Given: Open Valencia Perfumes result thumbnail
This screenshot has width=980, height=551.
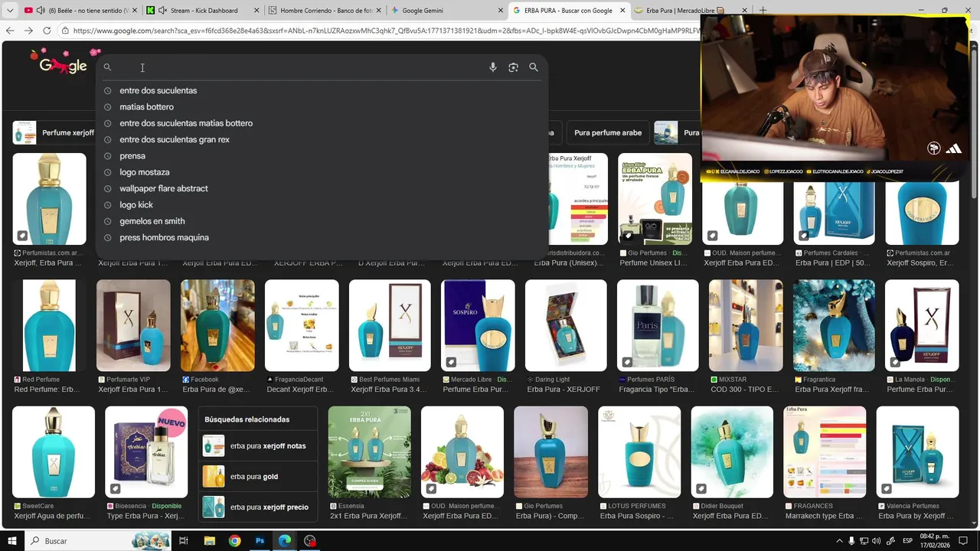Looking at the screenshot, I should pos(917,452).
